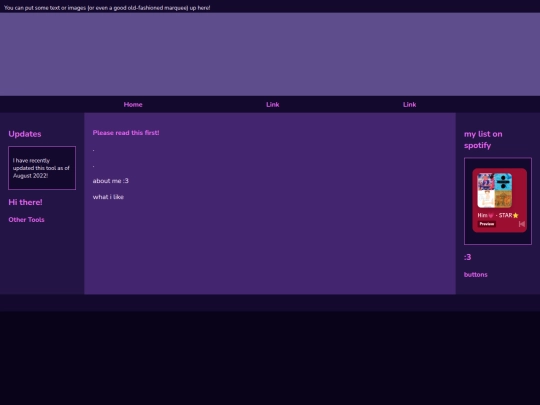Click the 'Please read this first!' heading
The image size is (540, 405).
(x=126, y=133)
